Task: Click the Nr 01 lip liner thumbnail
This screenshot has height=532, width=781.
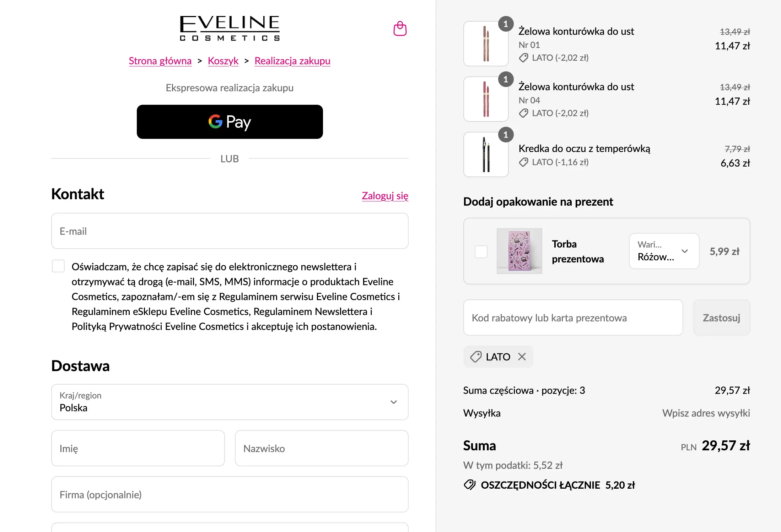Action: [x=486, y=44]
